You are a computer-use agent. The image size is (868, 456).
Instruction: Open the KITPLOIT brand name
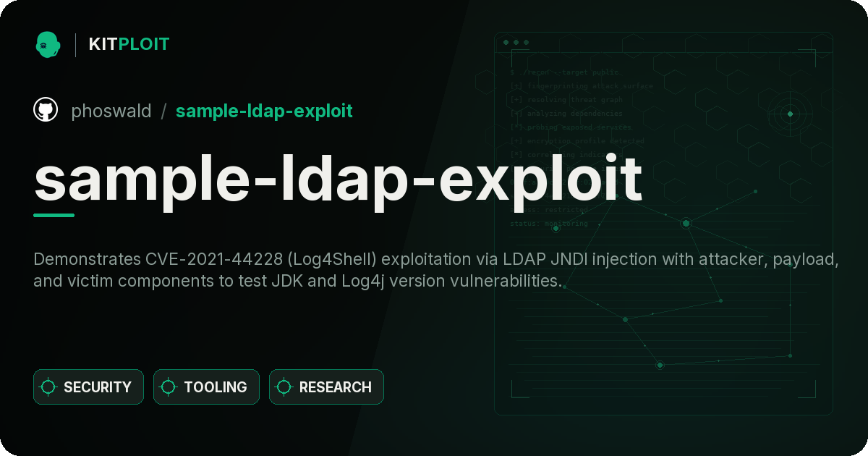pyautogui.click(x=129, y=44)
